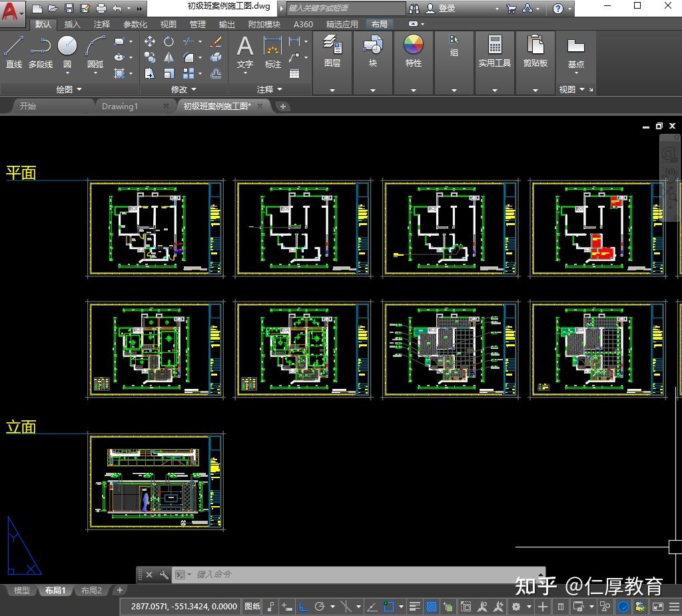Toggle ortho mode in status bar

[x=304, y=607]
